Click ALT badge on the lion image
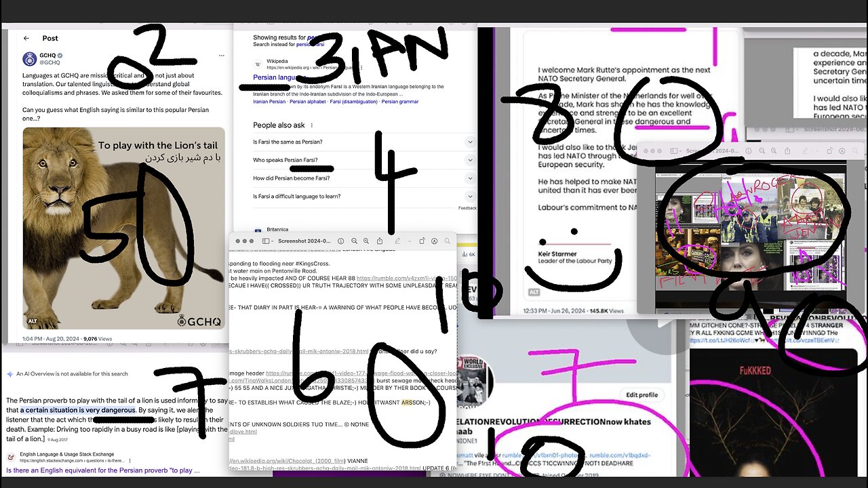 33,321
